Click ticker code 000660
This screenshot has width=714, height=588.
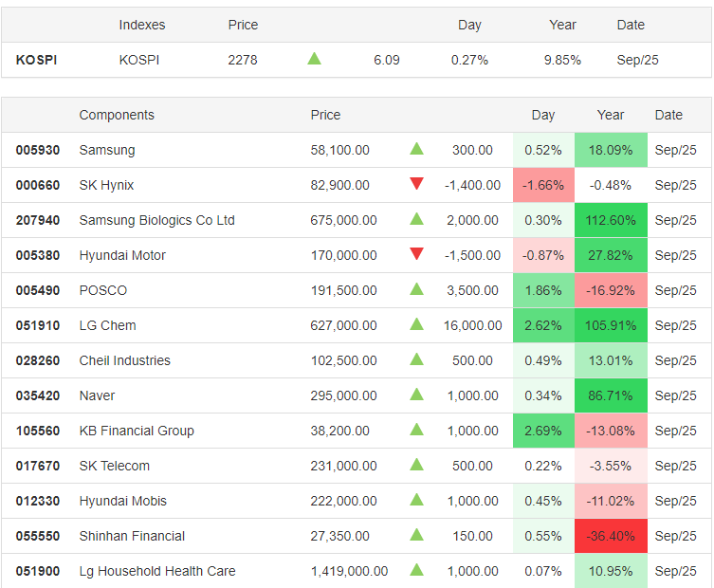[38, 185]
